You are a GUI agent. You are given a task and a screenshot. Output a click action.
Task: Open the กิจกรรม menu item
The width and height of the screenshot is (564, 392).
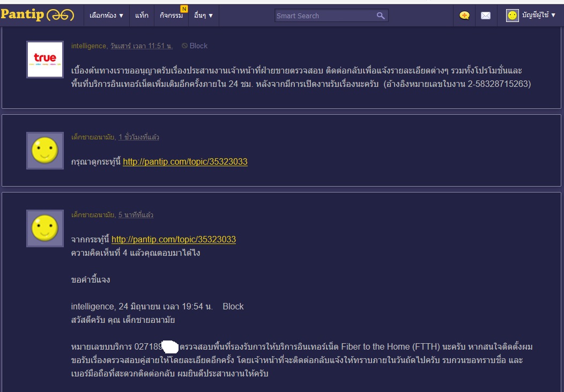tap(171, 16)
